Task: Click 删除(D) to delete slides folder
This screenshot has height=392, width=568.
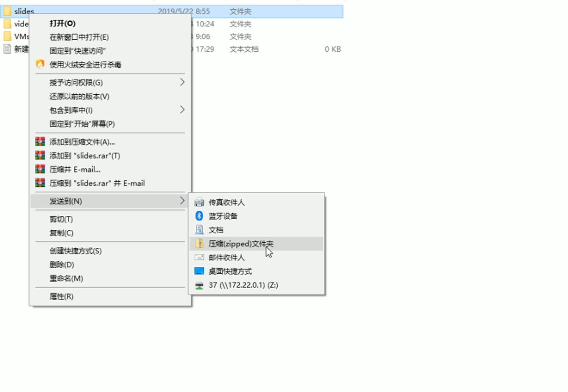Action: 62,265
